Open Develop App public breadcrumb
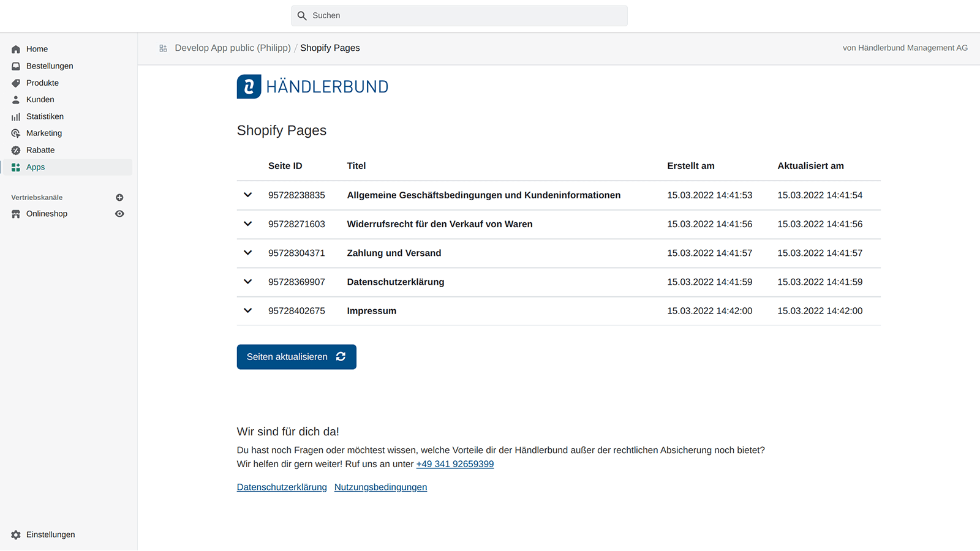Image resolution: width=980 pixels, height=551 pixels. click(232, 48)
